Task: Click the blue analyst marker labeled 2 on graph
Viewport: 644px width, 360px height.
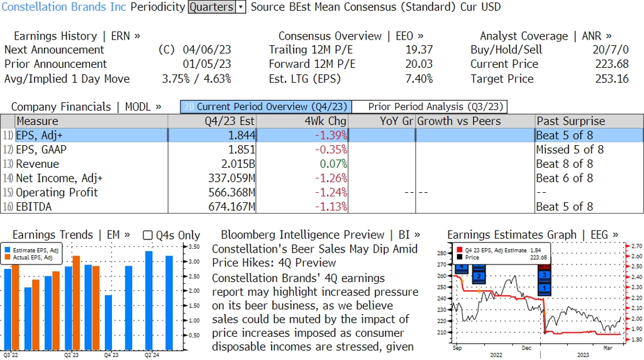Action: click(x=479, y=276)
